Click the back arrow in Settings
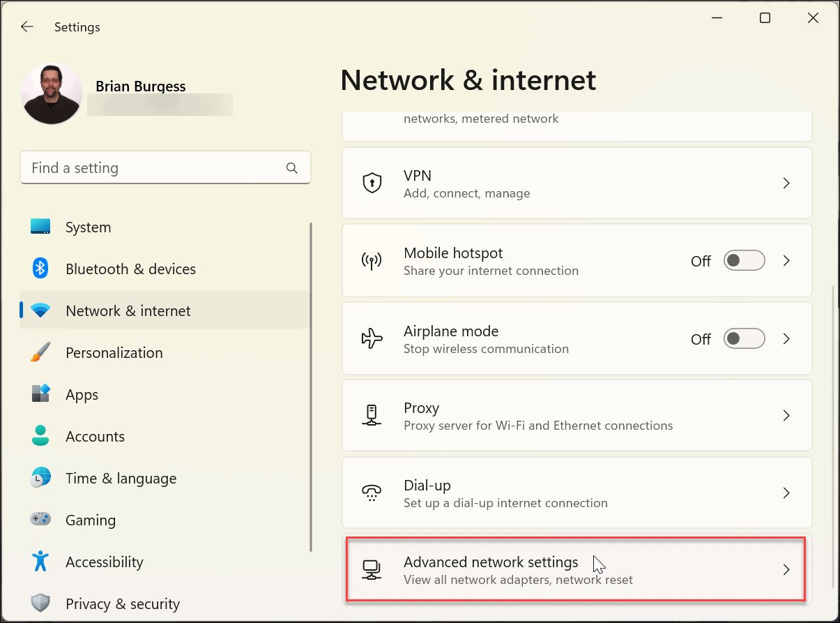Image resolution: width=840 pixels, height=623 pixels. (26, 27)
